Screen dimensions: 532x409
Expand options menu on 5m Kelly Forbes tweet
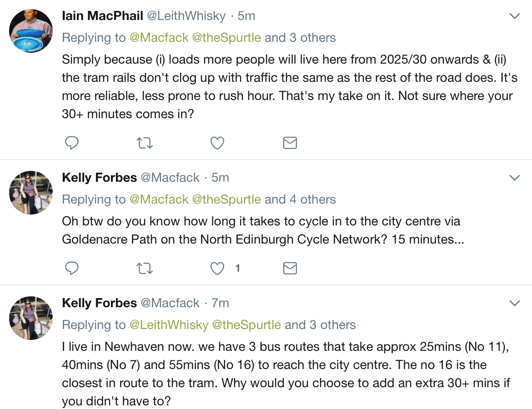(515, 178)
